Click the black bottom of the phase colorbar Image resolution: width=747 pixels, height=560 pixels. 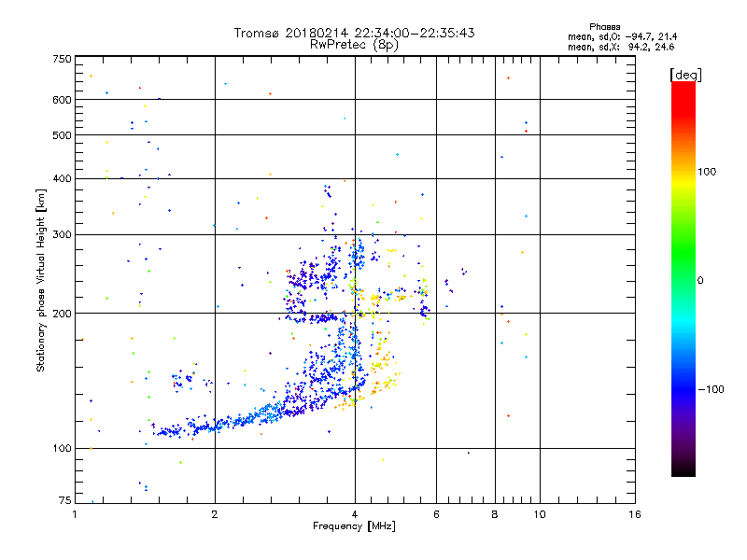(684, 469)
